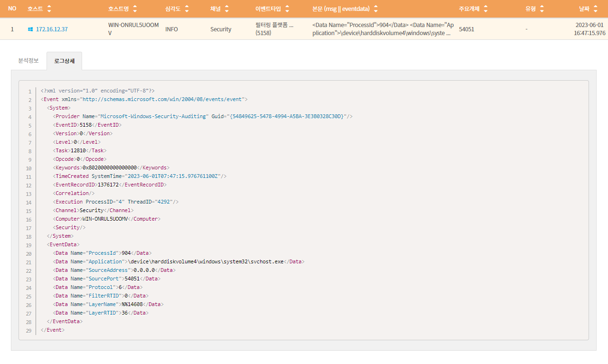Select the 로그상세 tab
Image resolution: width=608 pixels, height=364 pixels.
[64, 61]
